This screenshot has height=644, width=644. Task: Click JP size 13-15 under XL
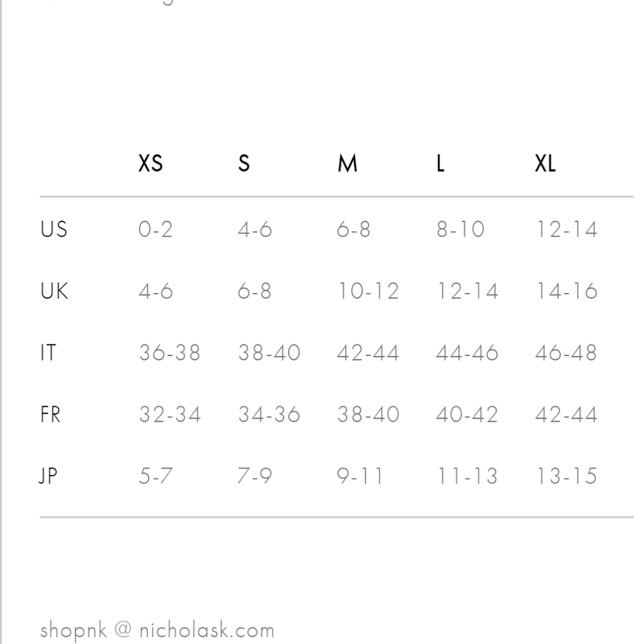click(566, 476)
